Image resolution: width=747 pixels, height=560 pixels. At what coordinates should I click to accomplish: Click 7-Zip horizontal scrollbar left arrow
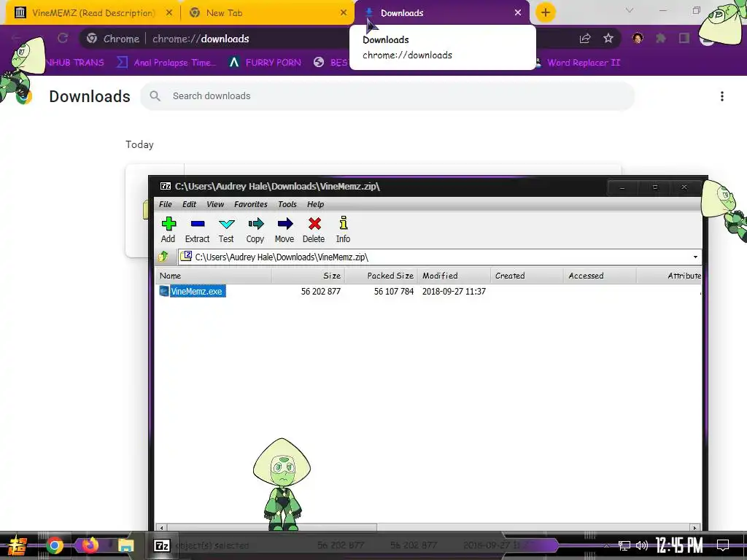[x=162, y=528]
